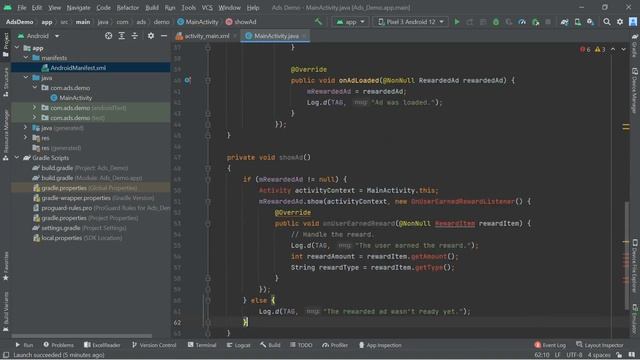Open the VCS menu

point(207,8)
